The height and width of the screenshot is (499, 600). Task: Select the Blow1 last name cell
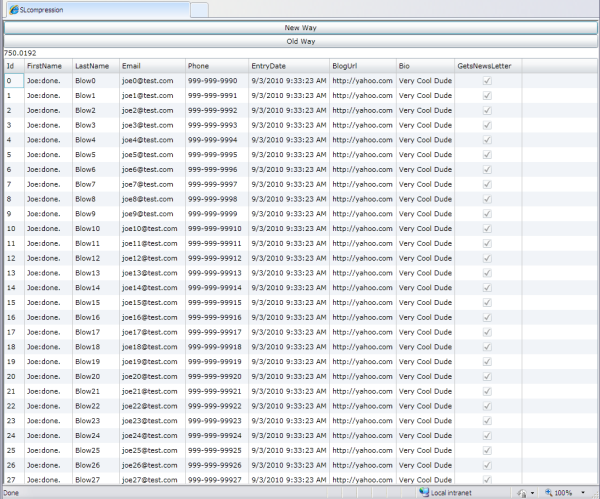point(96,96)
